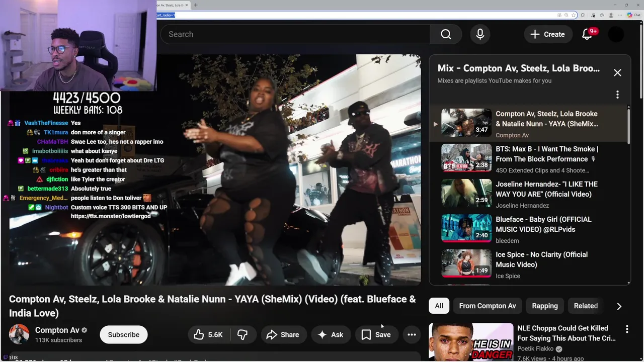Select the currently playing YAYA SheMix playlist item
644x362 pixels.
click(x=529, y=124)
